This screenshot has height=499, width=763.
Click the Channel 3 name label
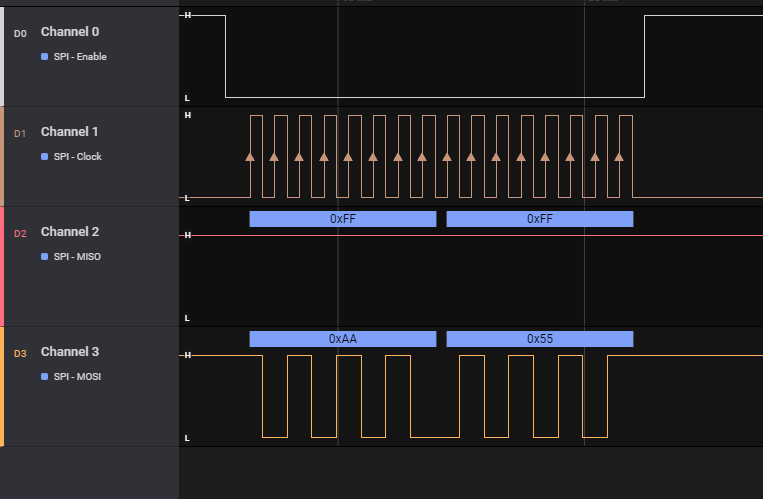70,352
